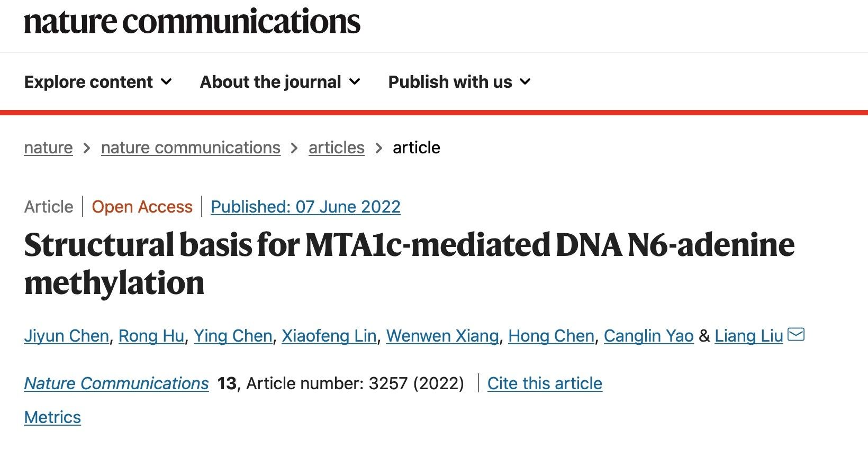Screen dimensions: 868x459
Task: Open the article Metrics link
Action: tap(52, 417)
